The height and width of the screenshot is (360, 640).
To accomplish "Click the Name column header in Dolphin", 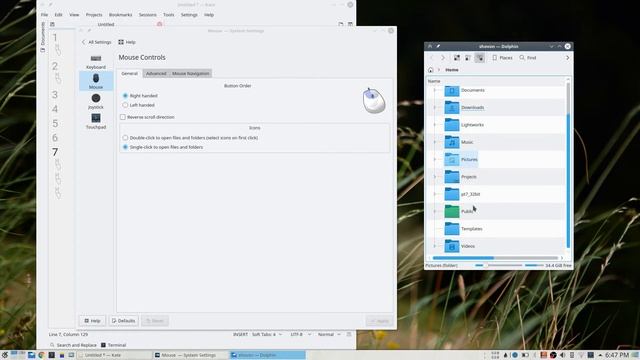I will 434,81.
